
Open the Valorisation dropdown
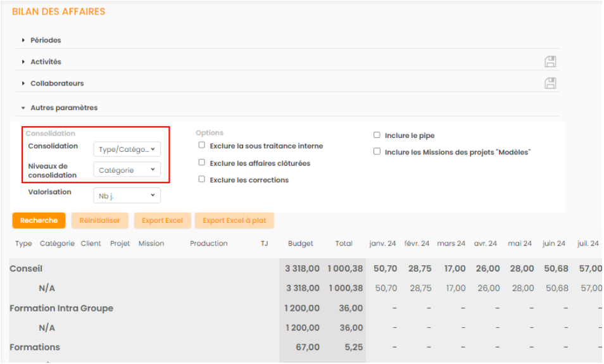(x=127, y=196)
